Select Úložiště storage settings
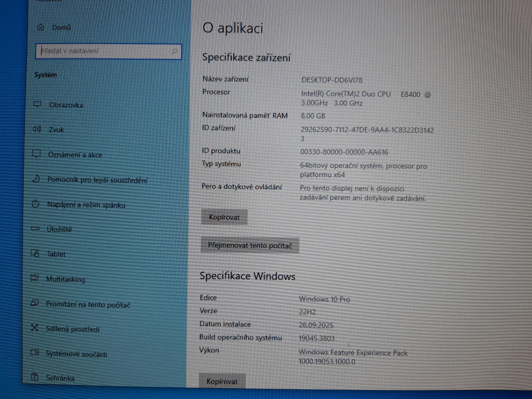 [x=60, y=229]
